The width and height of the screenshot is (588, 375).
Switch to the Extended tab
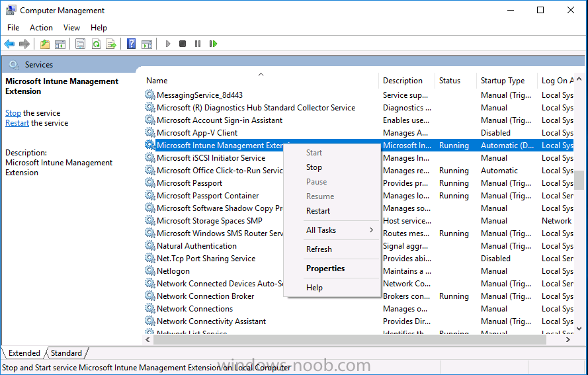[x=24, y=353]
